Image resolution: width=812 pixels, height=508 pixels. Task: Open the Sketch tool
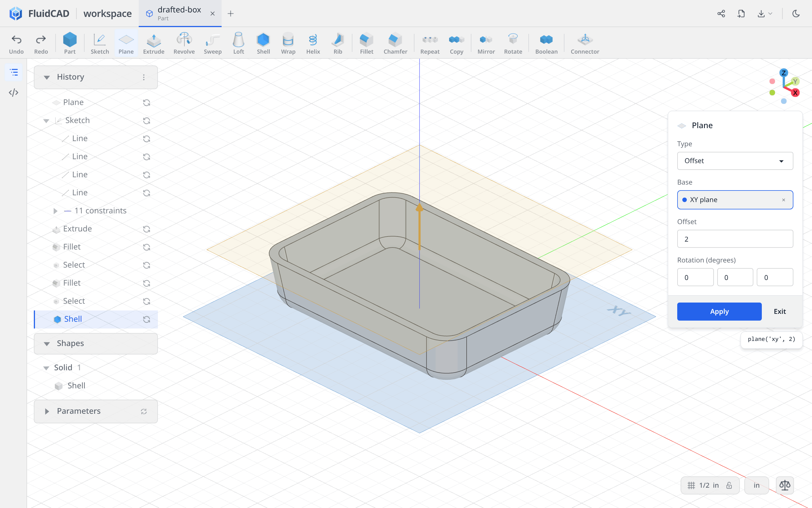point(100,43)
